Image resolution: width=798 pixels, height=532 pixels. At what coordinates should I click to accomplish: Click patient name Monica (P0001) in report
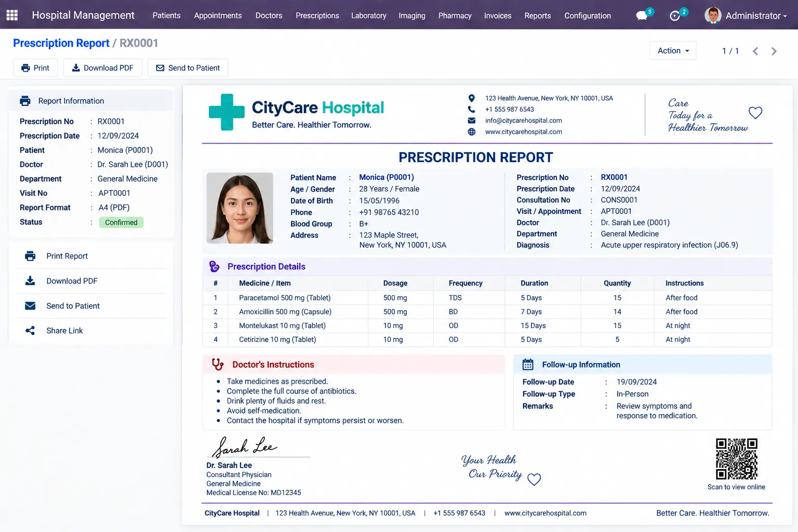(386, 177)
